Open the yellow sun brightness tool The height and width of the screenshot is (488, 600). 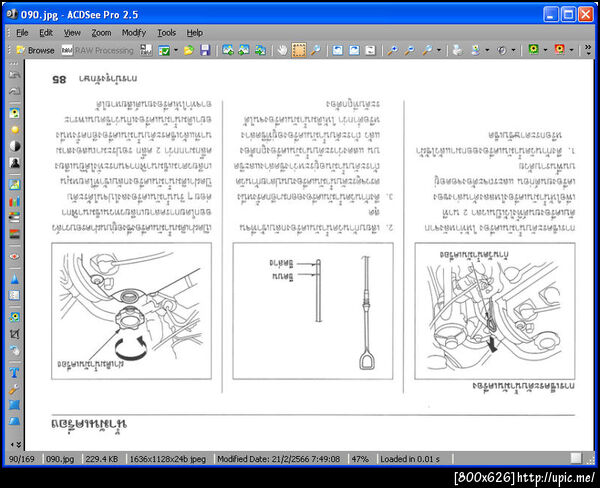14,130
